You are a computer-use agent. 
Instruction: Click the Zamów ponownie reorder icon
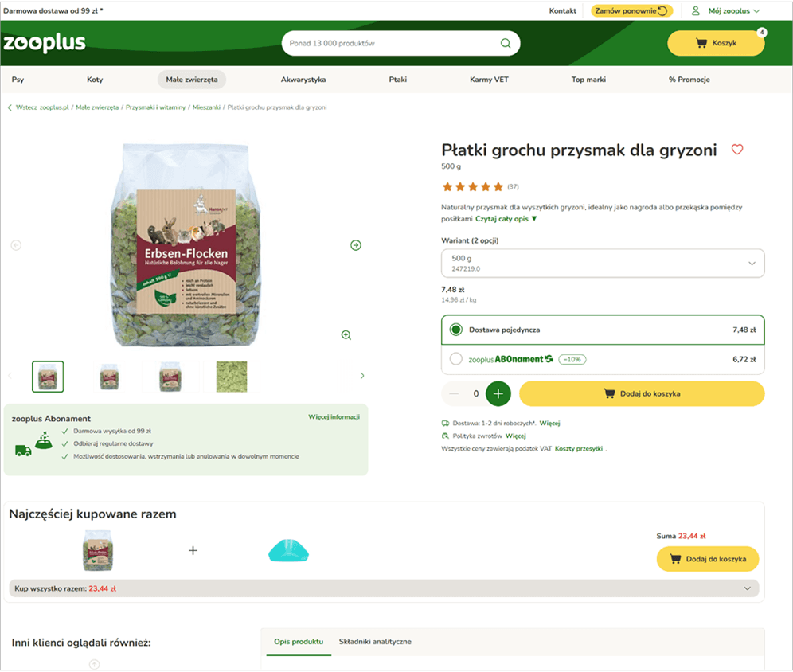point(662,10)
